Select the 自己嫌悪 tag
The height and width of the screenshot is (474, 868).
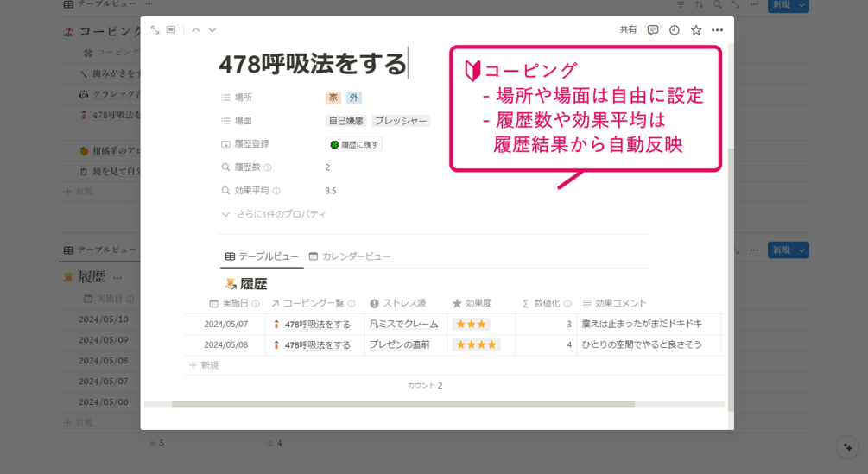[x=346, y=121]
